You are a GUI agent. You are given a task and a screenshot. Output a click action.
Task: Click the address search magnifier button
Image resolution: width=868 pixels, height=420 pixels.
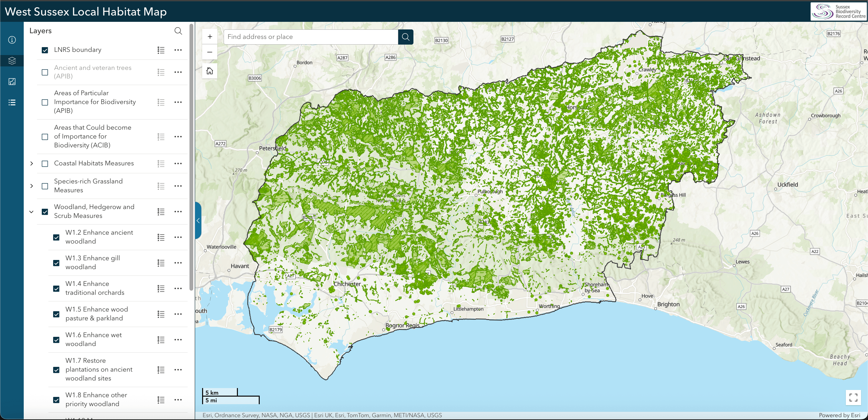[x=405, y=37]
